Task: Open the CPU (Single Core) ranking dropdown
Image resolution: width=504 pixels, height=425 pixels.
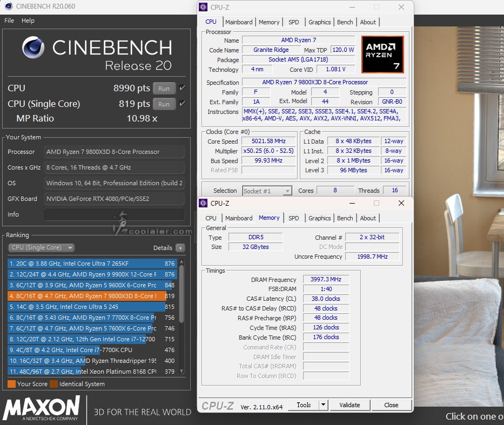Action: coord(41,248)
